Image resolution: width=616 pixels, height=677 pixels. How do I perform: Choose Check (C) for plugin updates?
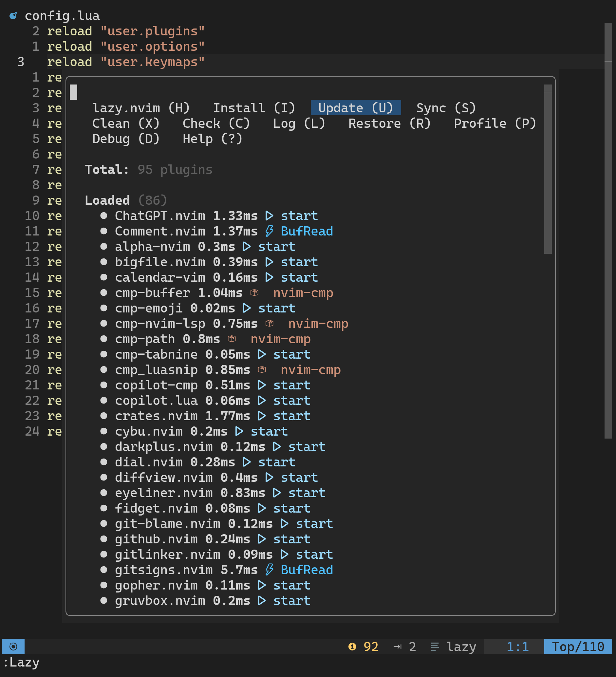click(x=216, y=123)
